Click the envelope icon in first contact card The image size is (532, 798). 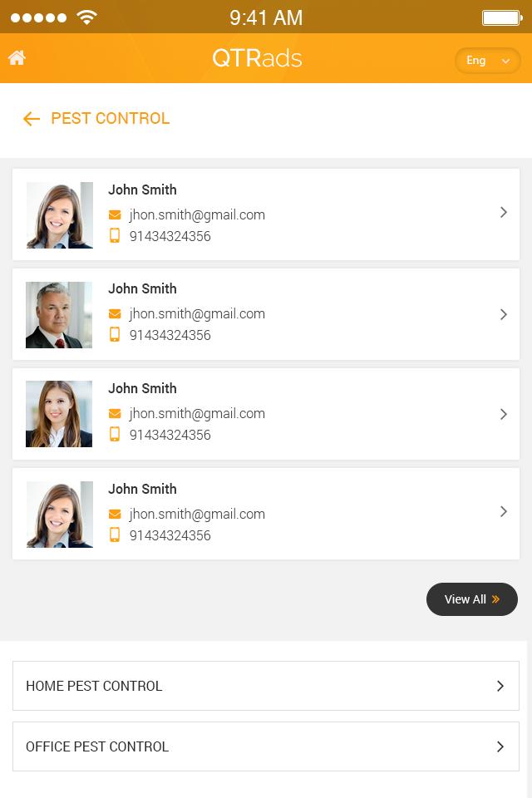[x=115, y=215]
